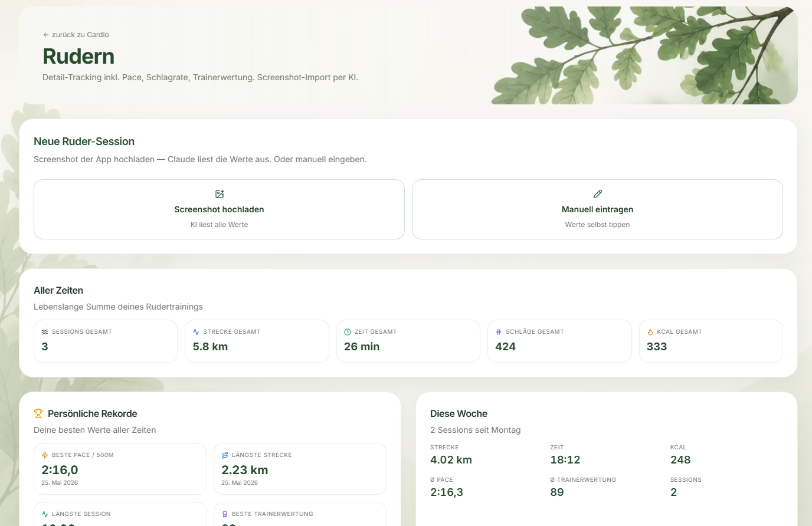The height and width of the screenshot is (526, 812).
Task: Click '2 Sessions seit Montag' text
Action: click(476, 430)
